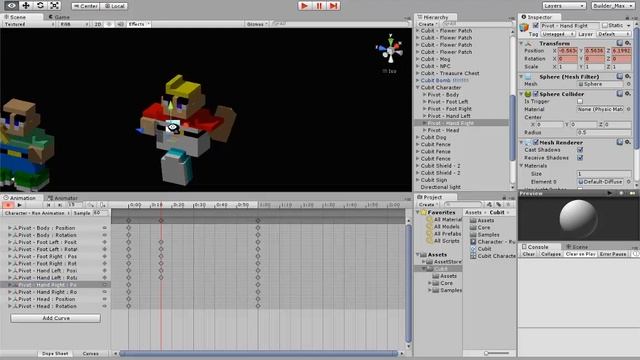Viewport: 640px width, 360px height.
Task: Toggle the Static checkbox in Inspector
Action: 605,25
